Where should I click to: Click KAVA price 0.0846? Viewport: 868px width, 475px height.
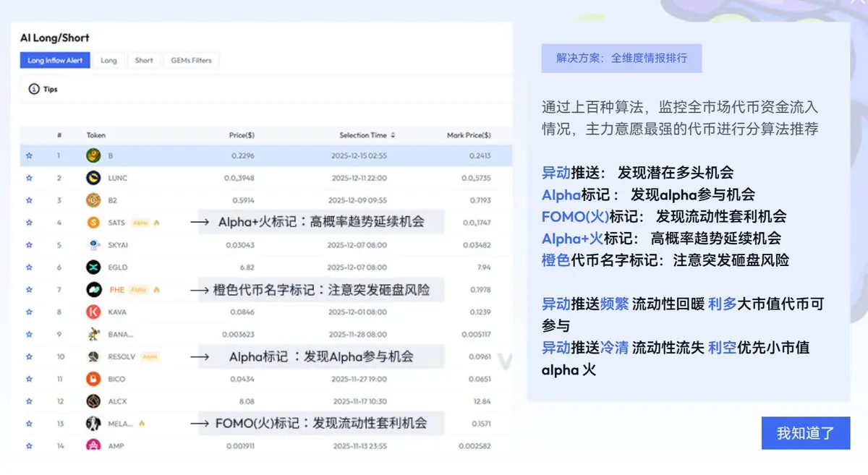tap(242, 312)
